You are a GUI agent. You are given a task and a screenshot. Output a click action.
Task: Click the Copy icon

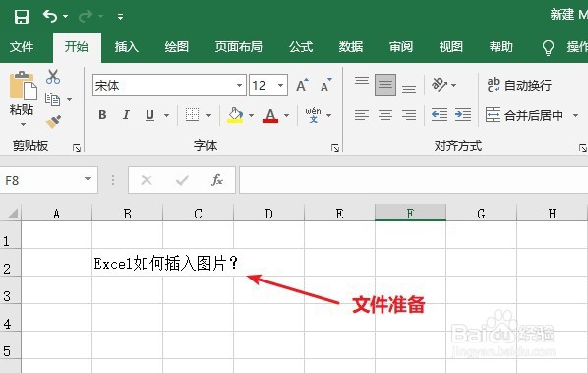coord(52,99)
